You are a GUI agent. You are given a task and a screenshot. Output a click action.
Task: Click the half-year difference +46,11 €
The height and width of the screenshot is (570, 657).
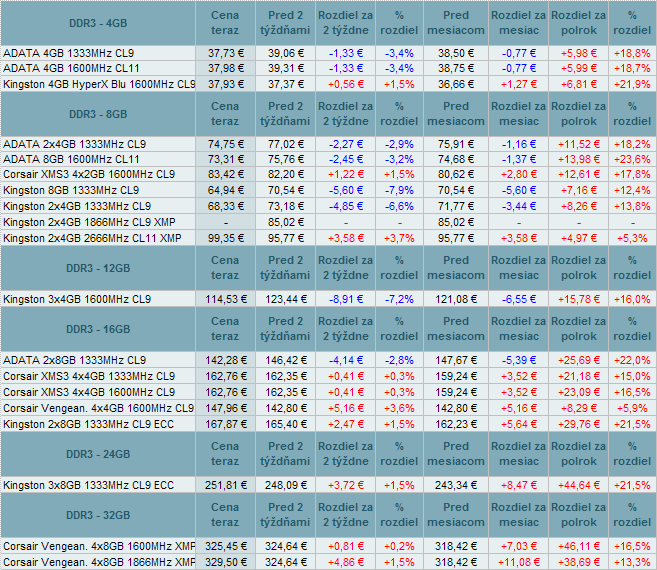tap(579, 547)
